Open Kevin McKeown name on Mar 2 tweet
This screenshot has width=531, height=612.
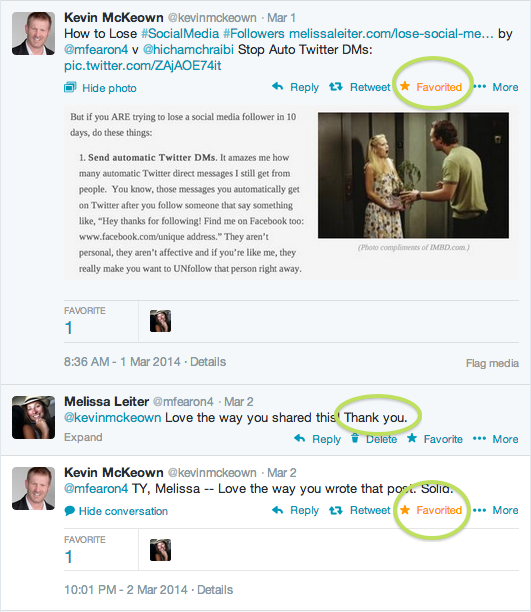coord(114,473)
